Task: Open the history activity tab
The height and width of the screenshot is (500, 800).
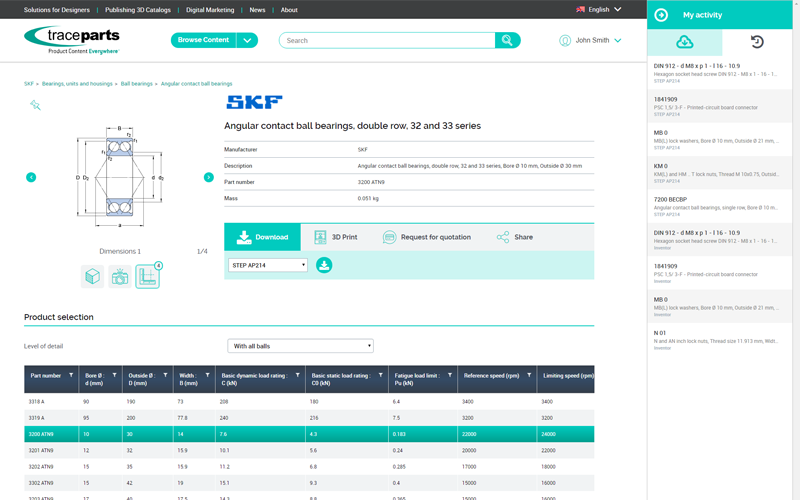Action: [757, 42]
